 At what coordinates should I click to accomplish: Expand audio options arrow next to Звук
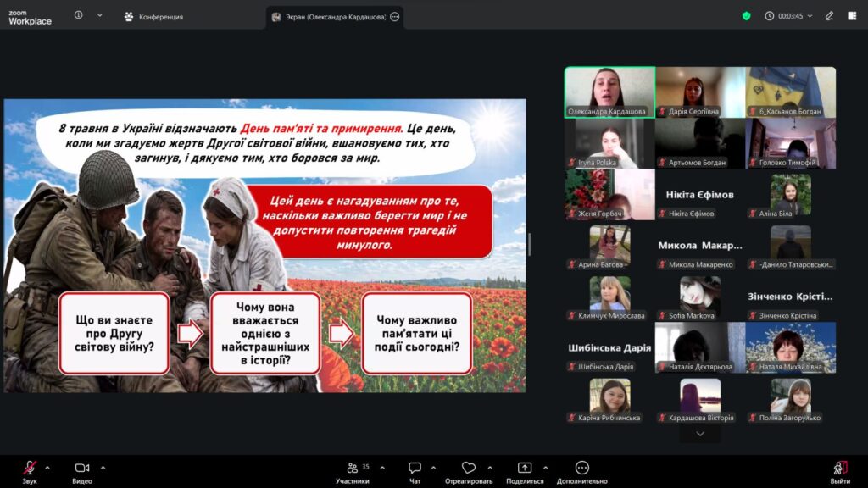pos(47,468)
